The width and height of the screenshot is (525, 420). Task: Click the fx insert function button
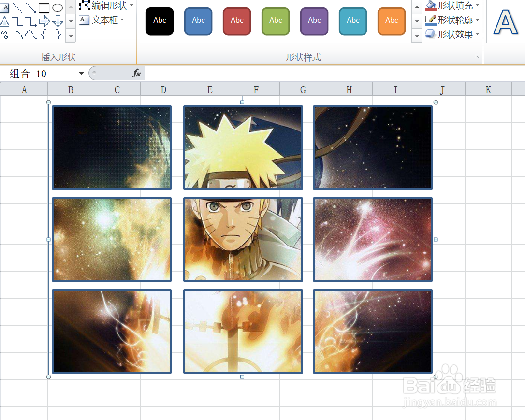pyautogui.click(x=137, y=73)
